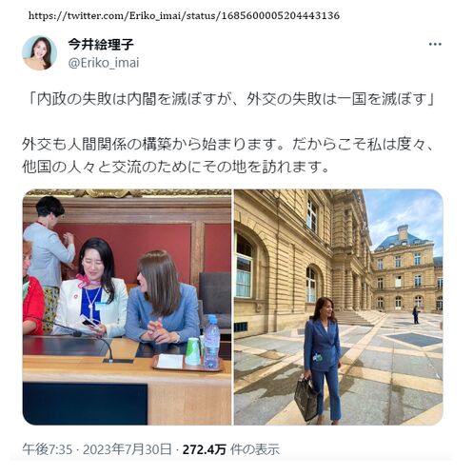Open the three-dot more options menu

(x=435, y=44)
